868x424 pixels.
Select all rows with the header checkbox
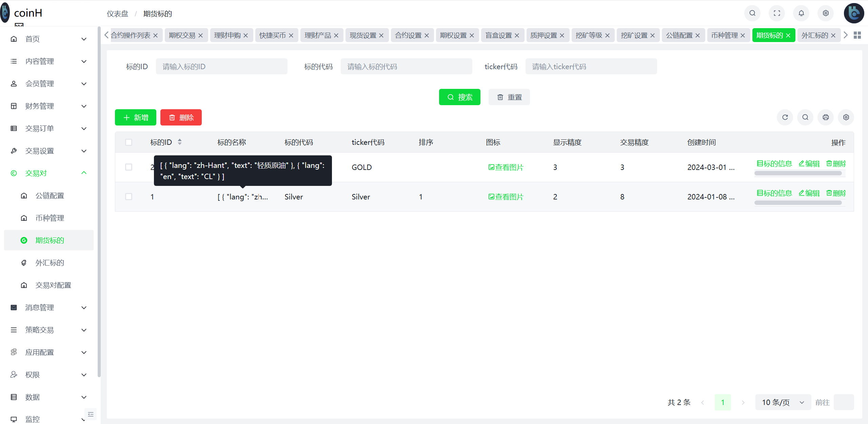[x=129, y=142]
